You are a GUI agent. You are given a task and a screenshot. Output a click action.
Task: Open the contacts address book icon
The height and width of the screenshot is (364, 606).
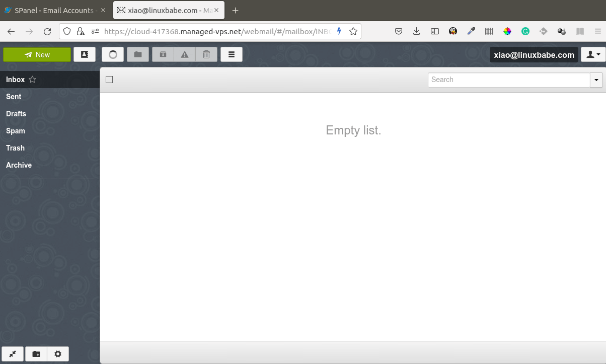85,54
